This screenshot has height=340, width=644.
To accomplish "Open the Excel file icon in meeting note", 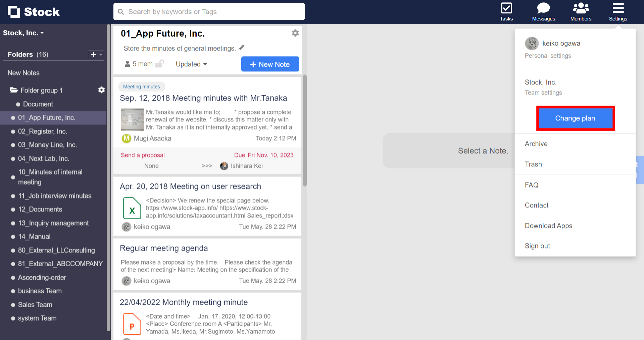I will click(x=132, y=208).
